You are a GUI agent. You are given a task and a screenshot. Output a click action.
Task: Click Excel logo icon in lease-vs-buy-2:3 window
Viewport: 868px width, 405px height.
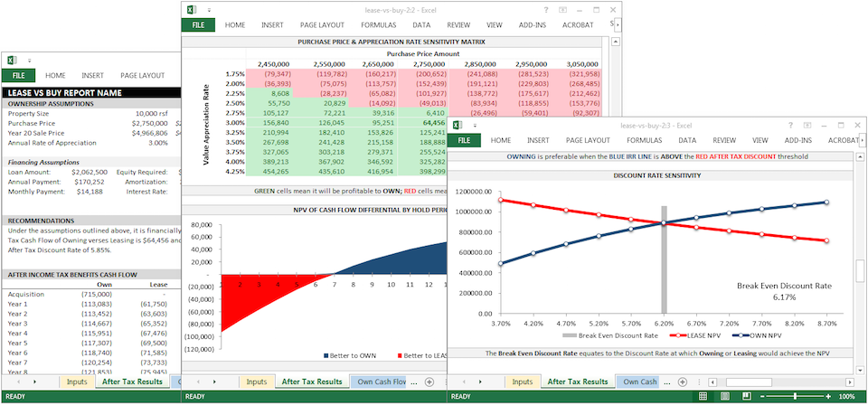click(x=458, y=126)
